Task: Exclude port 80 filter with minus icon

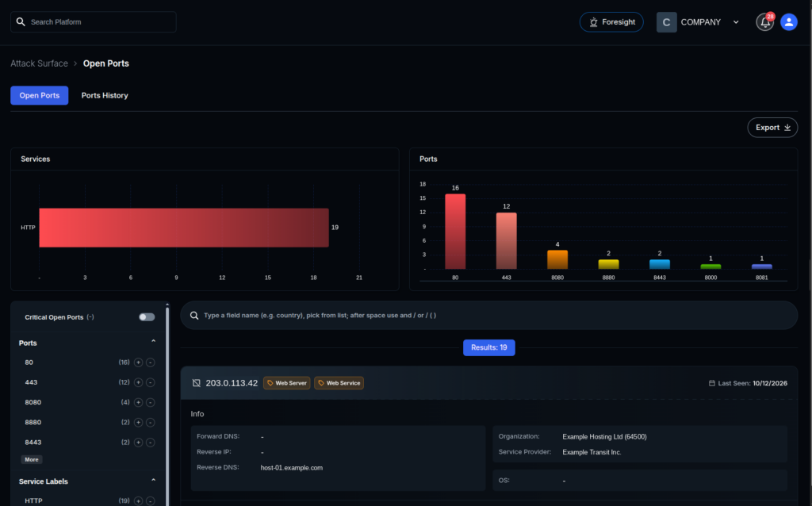Action: click(150, 362)
